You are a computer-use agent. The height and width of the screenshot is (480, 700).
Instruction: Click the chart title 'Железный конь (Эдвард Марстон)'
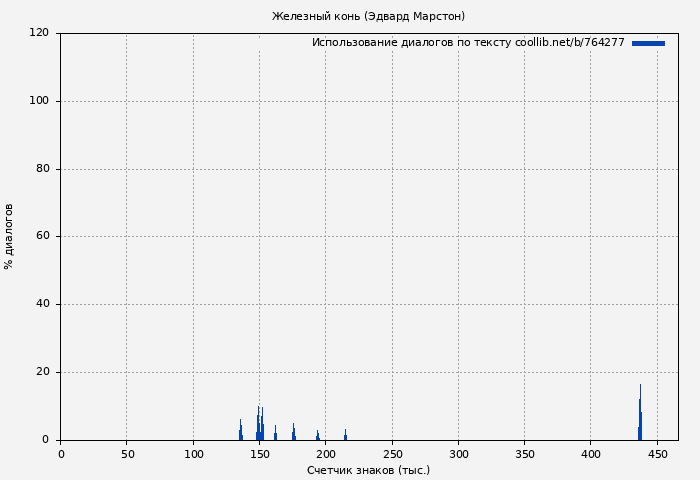[x=368, y=16]
